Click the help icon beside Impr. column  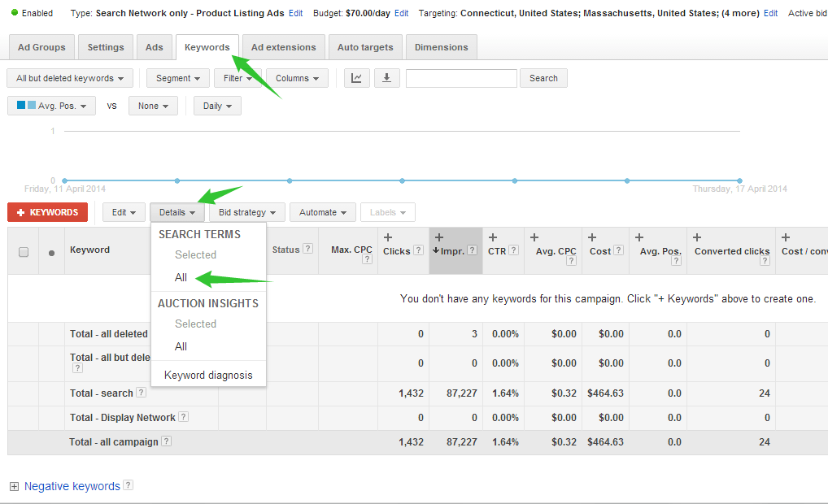[472, 250]
